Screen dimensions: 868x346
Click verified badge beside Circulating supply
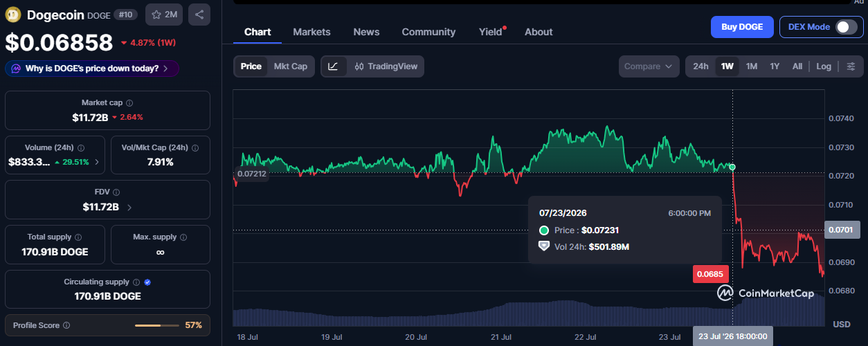coord(147,282)
